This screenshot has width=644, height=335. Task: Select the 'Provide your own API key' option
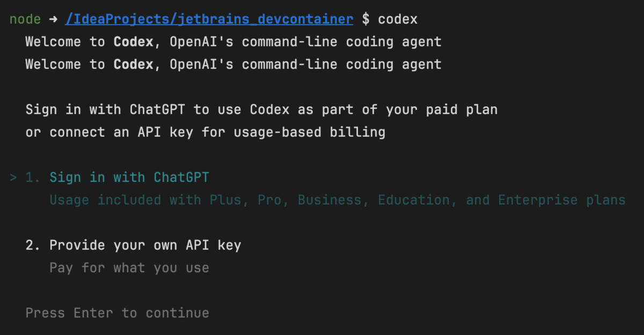click(x=145, y=245)
